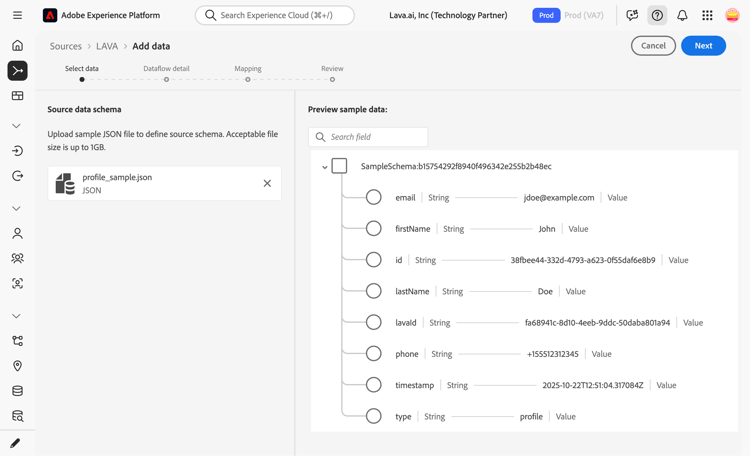
Task: Open the Sources sidebar icon
Action: 17,71
